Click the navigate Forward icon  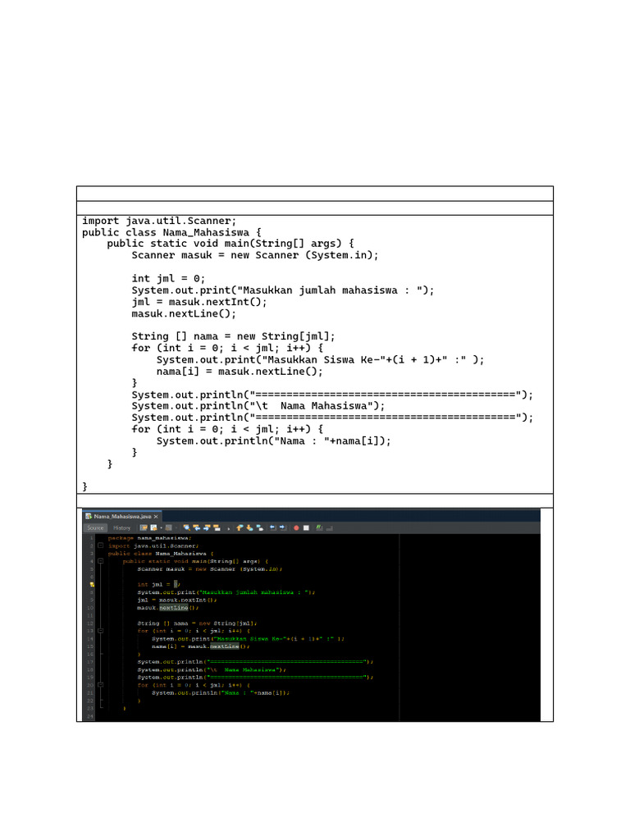pos(169,527)
